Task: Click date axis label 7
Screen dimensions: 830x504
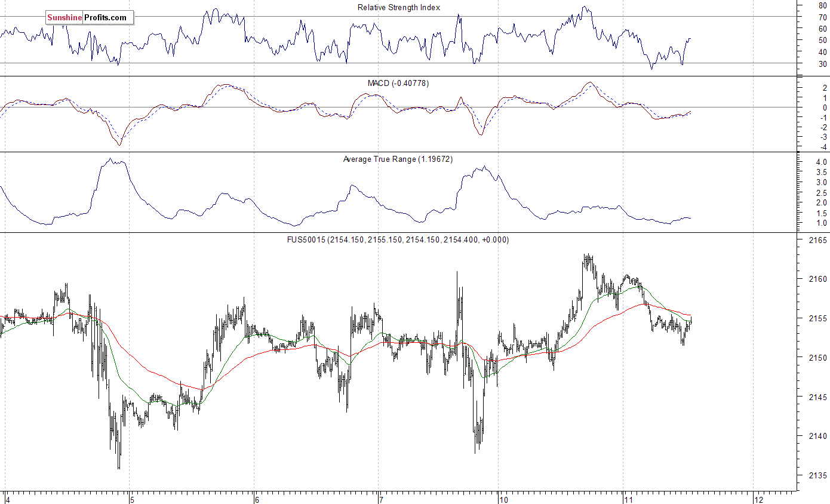Action: (x=380, y=499)
